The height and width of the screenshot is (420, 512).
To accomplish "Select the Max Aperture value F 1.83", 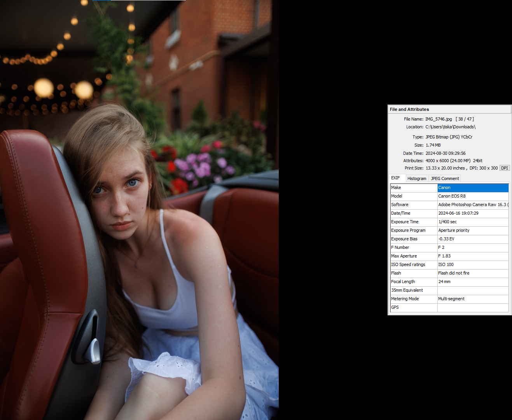I will (x=473, y=256).
